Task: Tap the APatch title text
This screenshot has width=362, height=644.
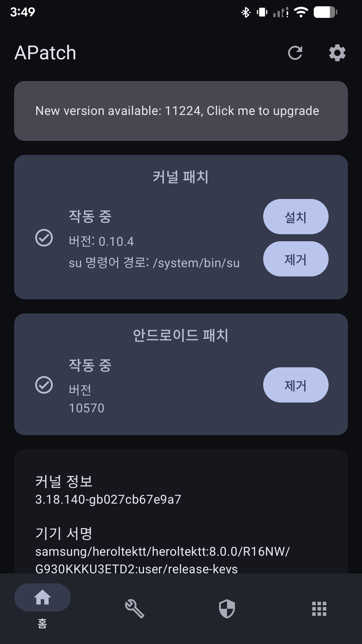Action: [x=45, y=53]
